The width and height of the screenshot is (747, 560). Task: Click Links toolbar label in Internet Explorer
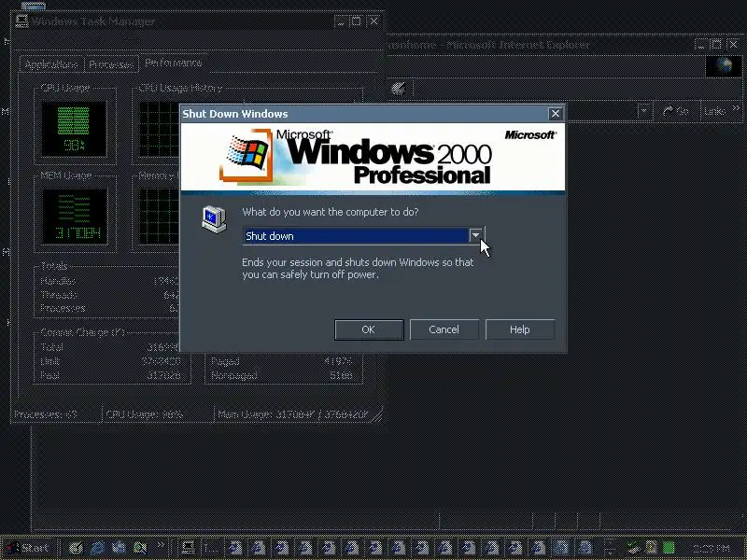[x=714, y=111]
